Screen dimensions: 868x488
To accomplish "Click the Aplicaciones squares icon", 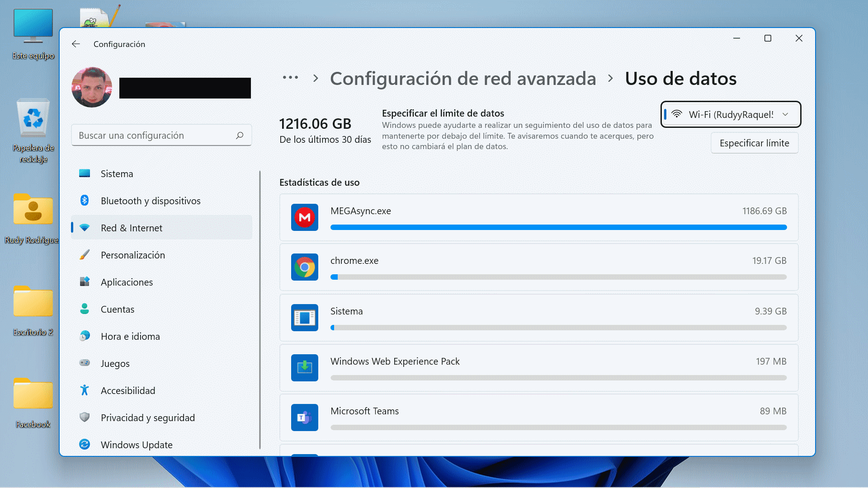I will coord(85,282).
